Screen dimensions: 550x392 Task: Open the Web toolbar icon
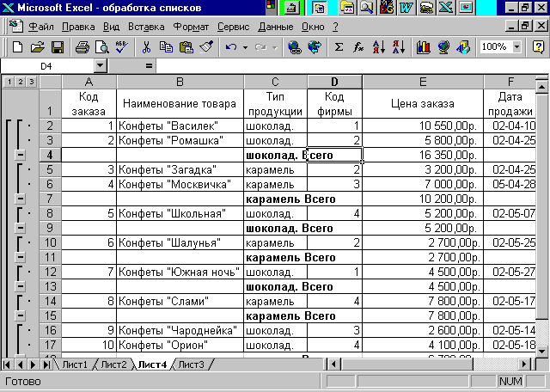click(315, 46)
